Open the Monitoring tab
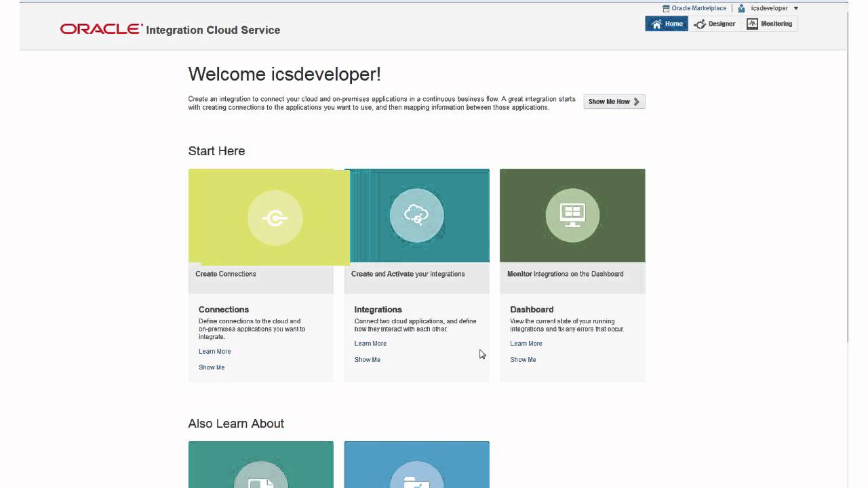This screenshot has height=488, width=868. pyautogui.click(x=770, y=24)
